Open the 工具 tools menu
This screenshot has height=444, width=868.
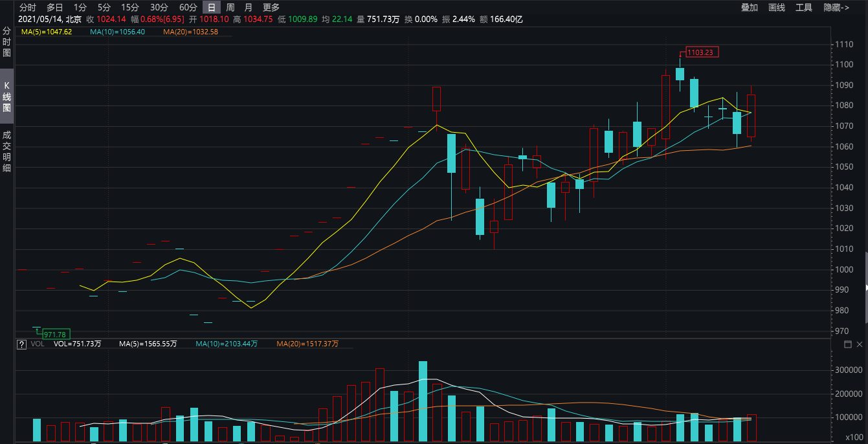tap(804, 7)
